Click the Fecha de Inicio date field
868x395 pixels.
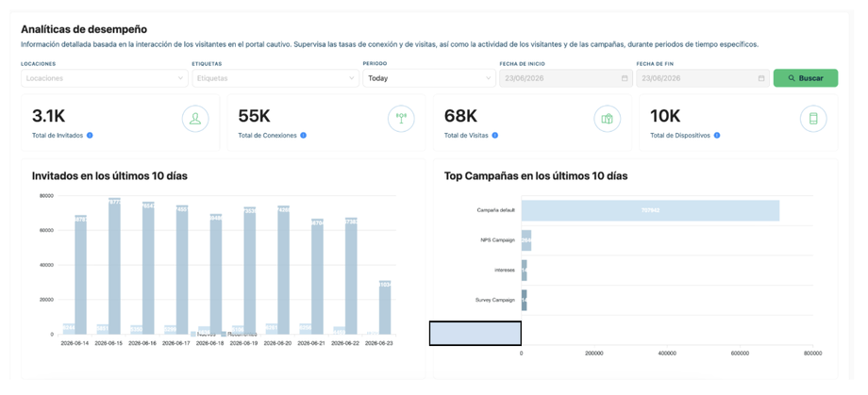(x=566, y=78)
